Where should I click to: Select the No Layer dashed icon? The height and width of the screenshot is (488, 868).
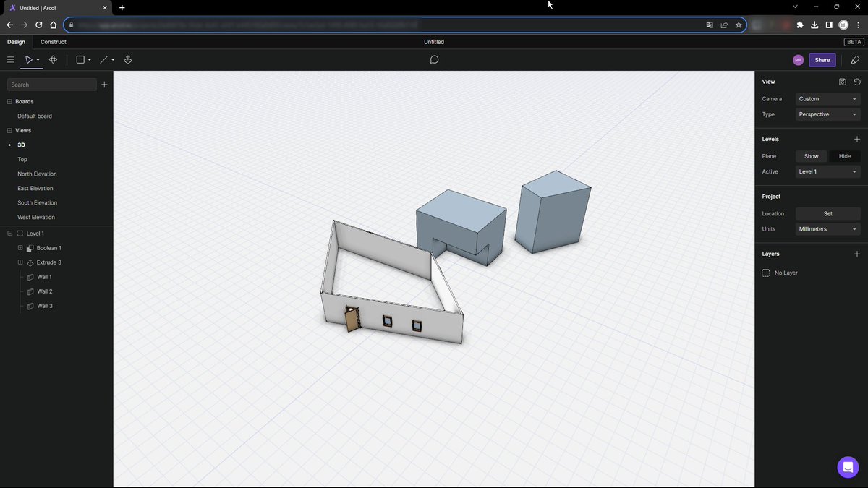point(766,273)
